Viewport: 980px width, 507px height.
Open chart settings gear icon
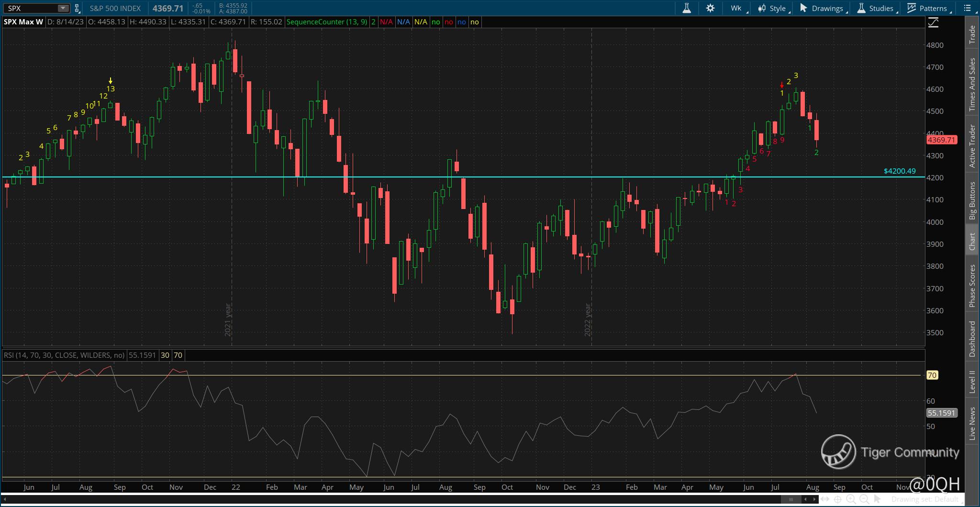[x=710, y=8]
